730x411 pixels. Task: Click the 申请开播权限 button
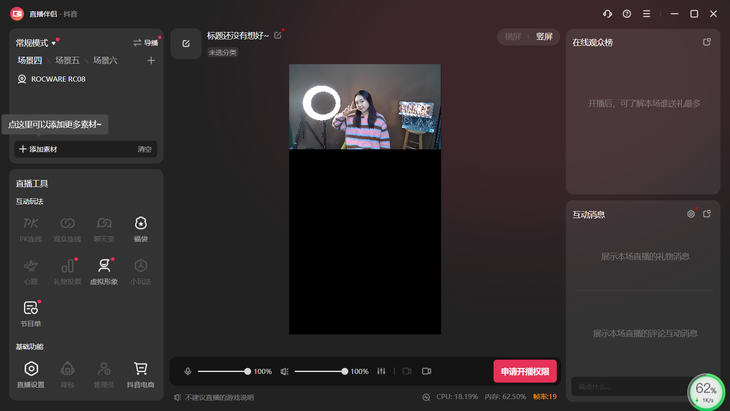pos(524,371)
